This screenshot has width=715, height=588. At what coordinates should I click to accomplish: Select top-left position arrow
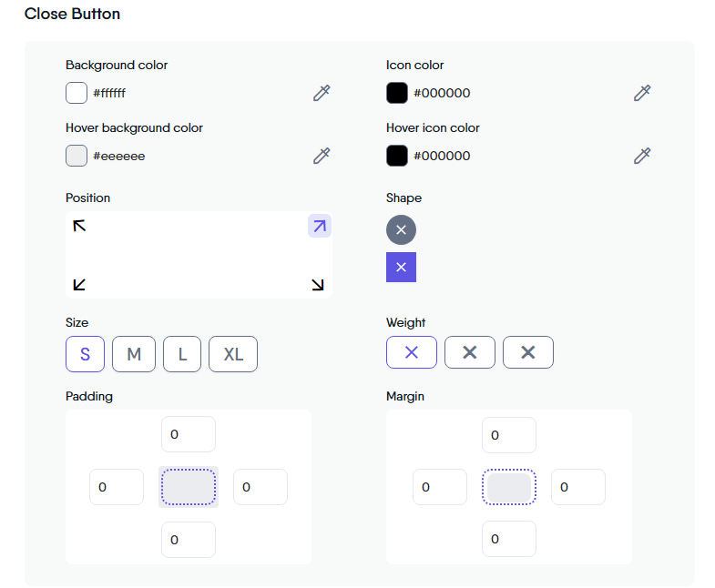79,226
